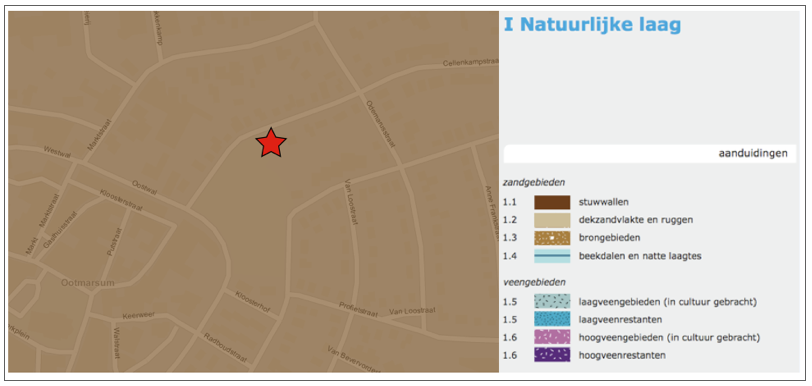Image resolution: width=812 pixels, height=386 pixels.
Task: Click the Kloosterhof street label
Action: (253, 302)
